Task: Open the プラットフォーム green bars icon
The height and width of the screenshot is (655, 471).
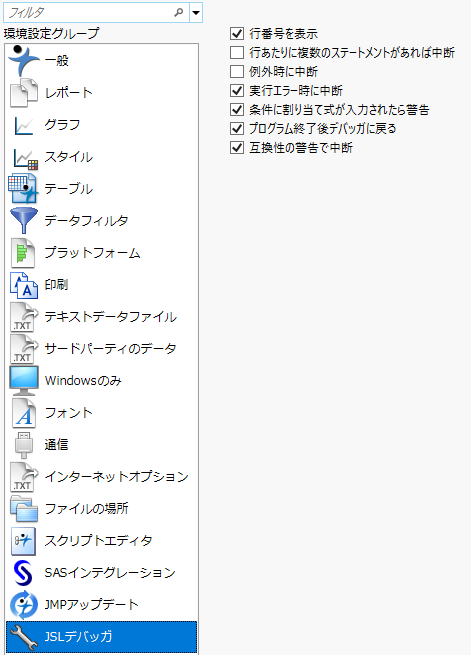Action: (x=23, y=253)
